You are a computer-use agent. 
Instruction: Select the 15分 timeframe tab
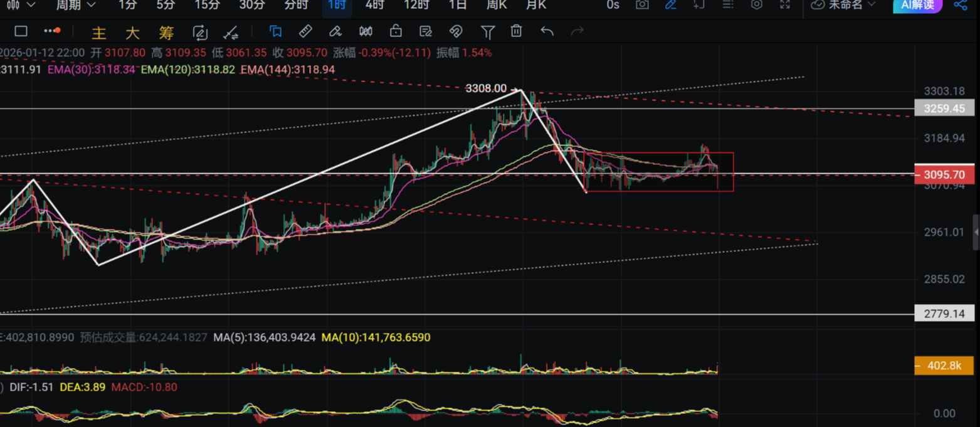[207, 5]
